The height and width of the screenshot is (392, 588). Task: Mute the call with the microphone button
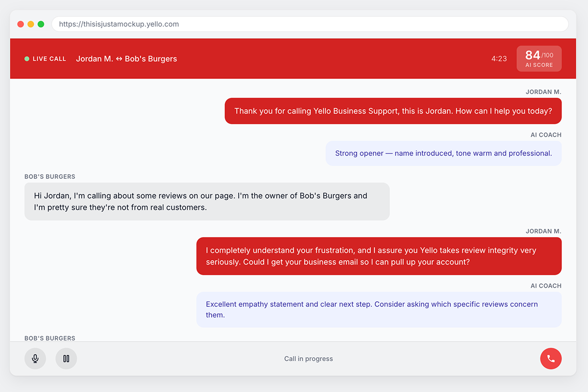[35, 359]
